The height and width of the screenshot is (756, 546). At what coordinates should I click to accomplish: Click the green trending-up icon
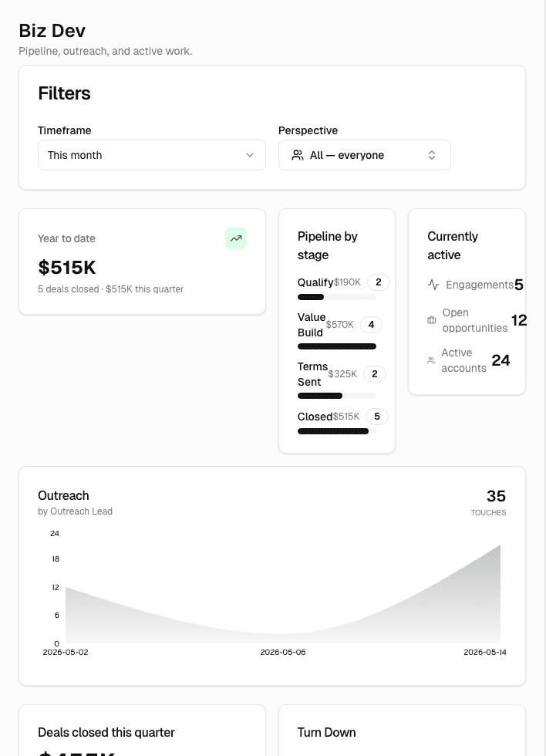236,238
